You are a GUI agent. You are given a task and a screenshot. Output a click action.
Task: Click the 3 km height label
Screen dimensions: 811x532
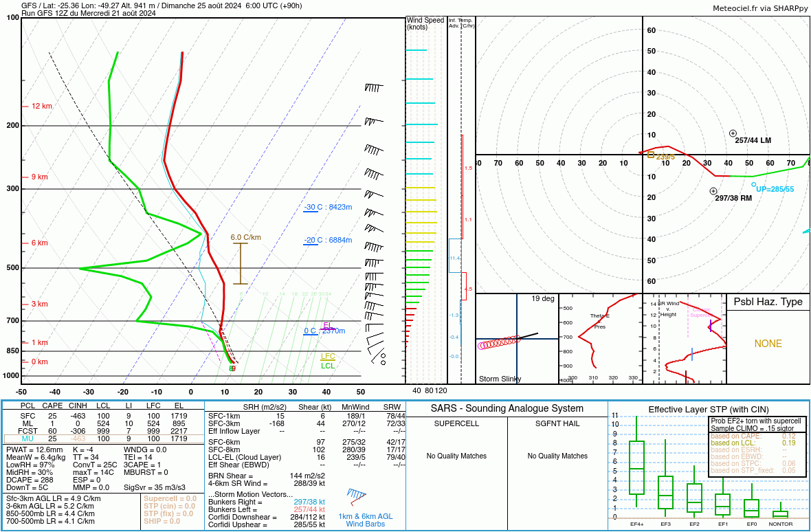tap(39, 304)
